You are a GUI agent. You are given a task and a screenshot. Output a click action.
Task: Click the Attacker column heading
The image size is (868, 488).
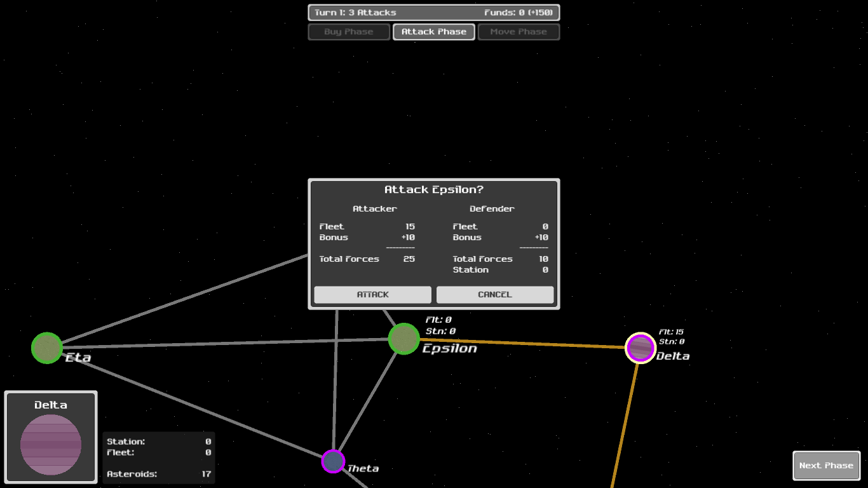(x=375, y=209)
